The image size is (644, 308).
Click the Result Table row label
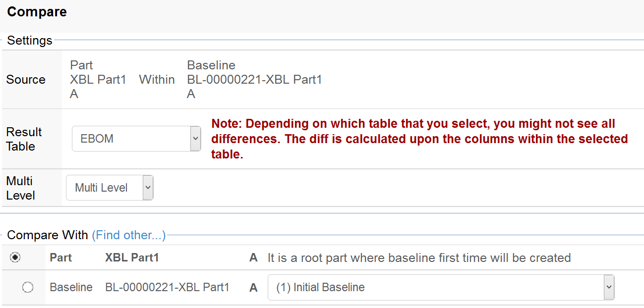24,139
